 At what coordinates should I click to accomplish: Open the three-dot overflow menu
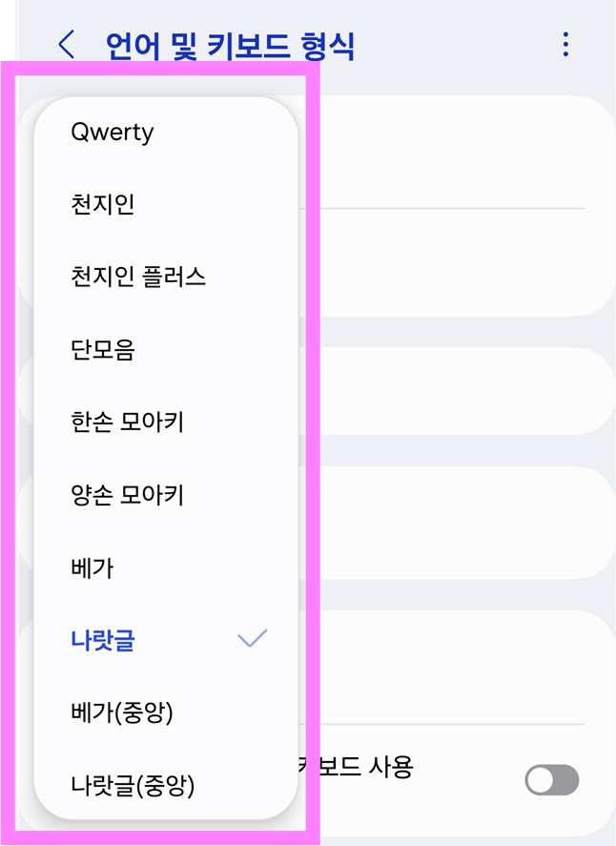565,44
